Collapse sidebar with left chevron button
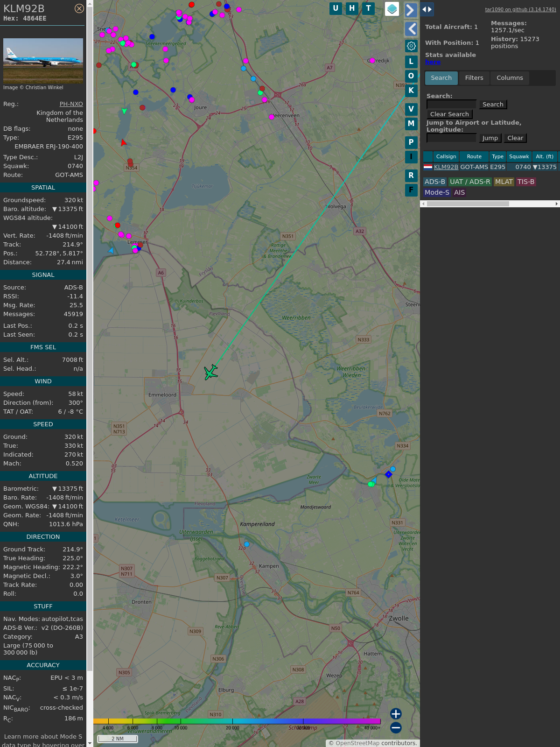Screen dimensions: 560x747 pos(411,29)
